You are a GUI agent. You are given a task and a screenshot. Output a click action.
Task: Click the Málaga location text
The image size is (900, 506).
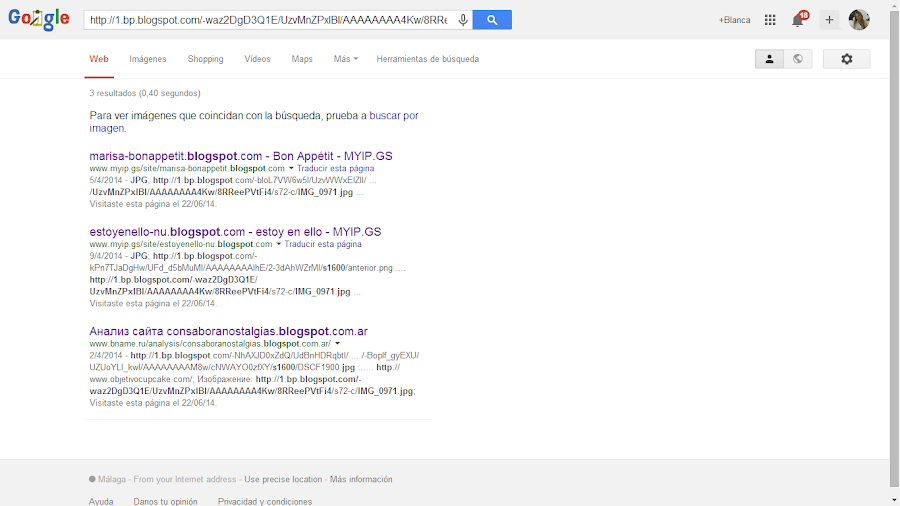[111, 479]
